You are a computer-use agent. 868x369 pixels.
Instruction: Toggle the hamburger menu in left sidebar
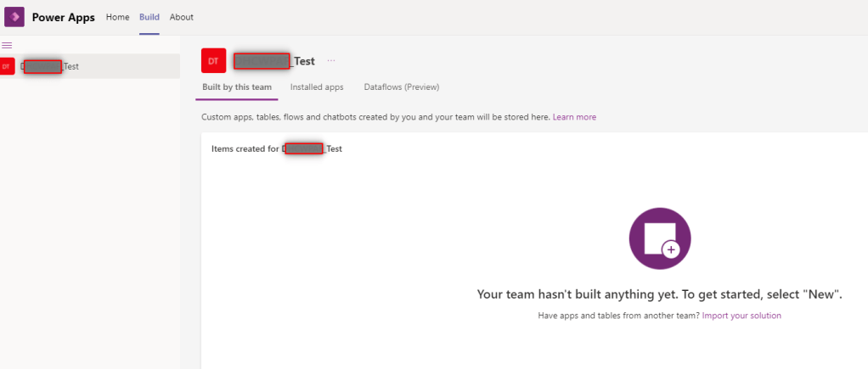(x=7, y=45)
